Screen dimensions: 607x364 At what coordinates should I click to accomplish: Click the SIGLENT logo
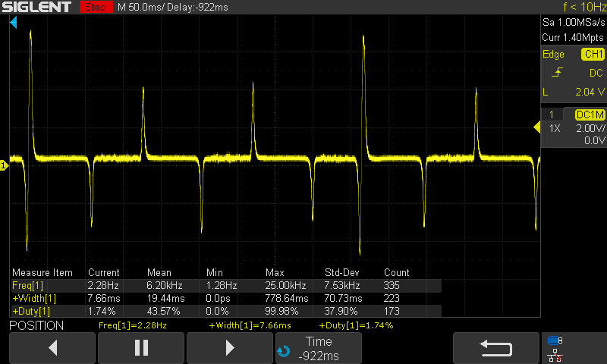point(36,7)
